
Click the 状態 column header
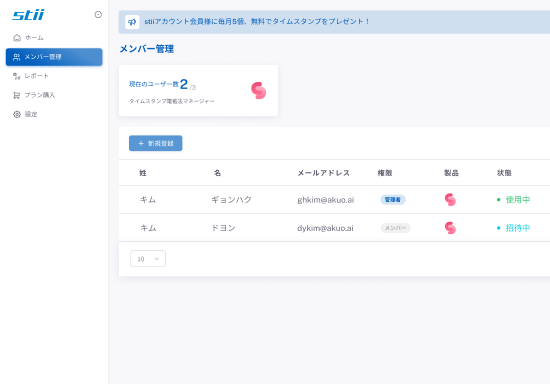504,173
